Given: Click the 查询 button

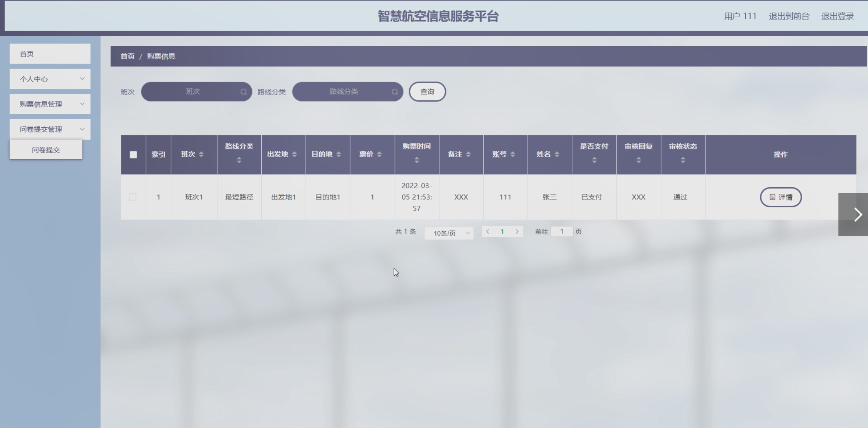Looking at the screenshot, I should point(427,92).
